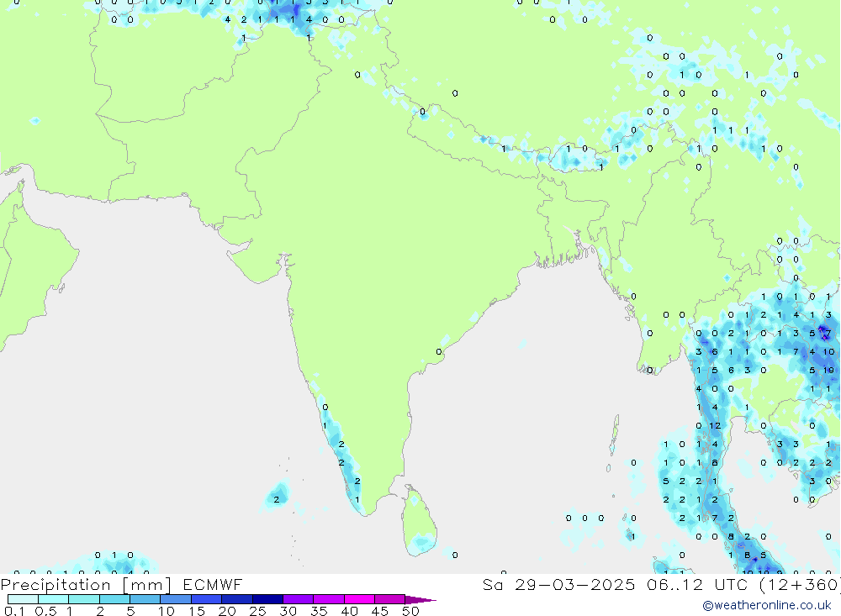The image size is (841, 616).
Task: Click the 1–2 mm legend color swatch
Action: [84, 599]
